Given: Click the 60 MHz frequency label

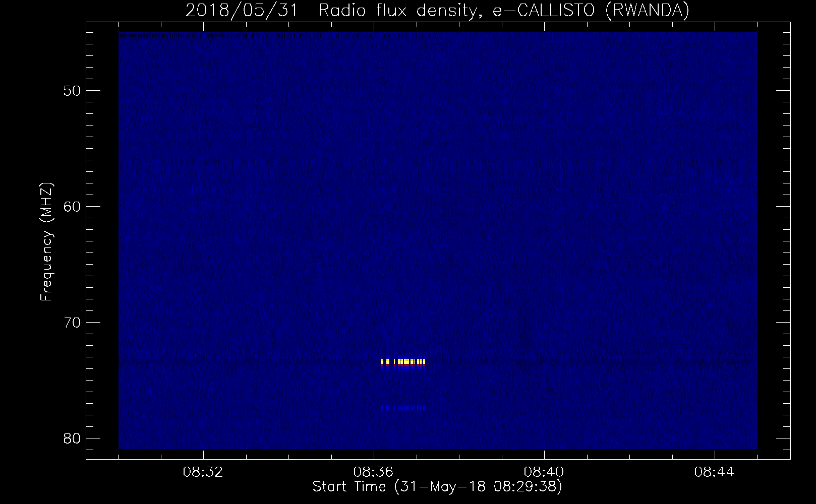Looking at the screenshot, I should (x=71, y=206).
